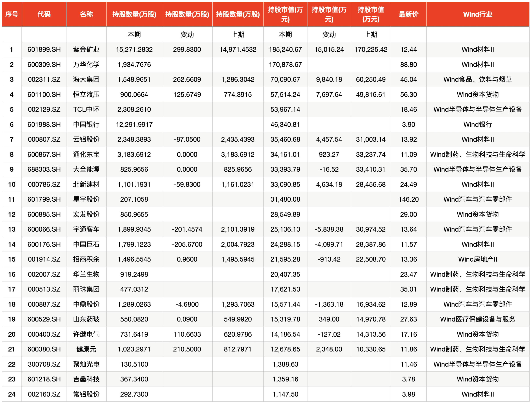The height and width of the screenshot is (405, 532).
Task: Click price cell 146.20
Action: (409, 200)
